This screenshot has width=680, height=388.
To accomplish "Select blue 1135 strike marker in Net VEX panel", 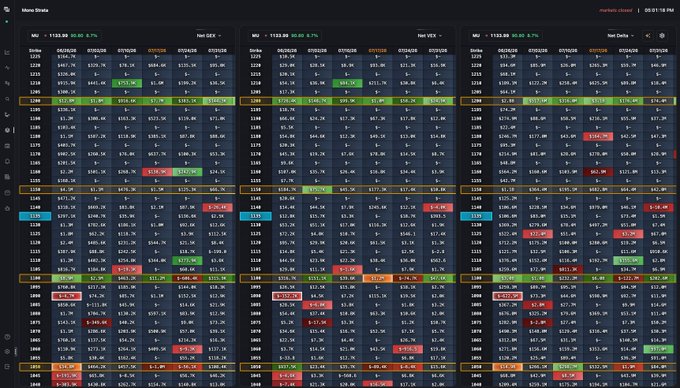I will tap(256, 216).
